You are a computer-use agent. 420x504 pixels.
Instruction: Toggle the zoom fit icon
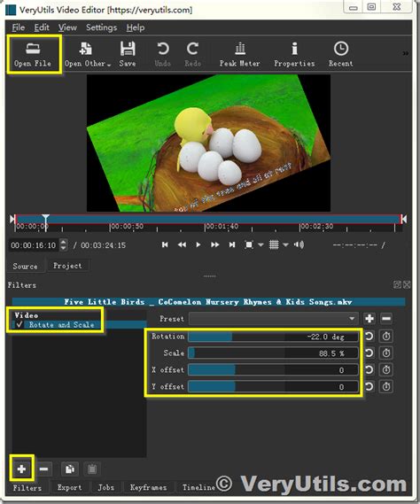(x=249, y=245)
